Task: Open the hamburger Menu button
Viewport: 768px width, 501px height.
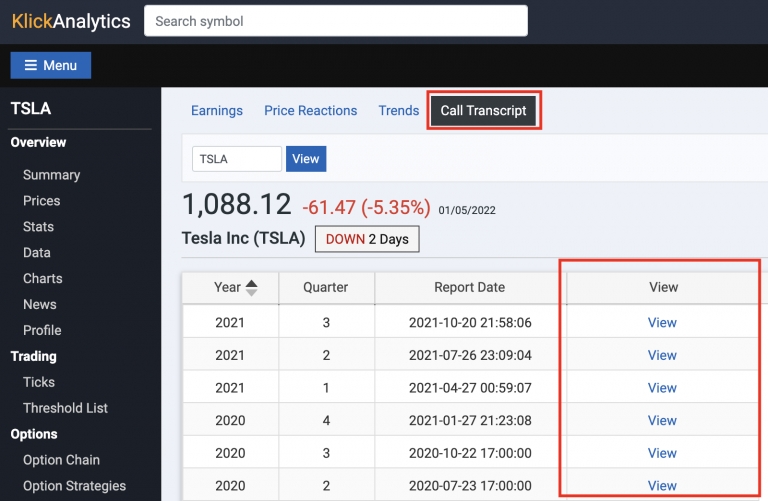Action: (51, 65)
